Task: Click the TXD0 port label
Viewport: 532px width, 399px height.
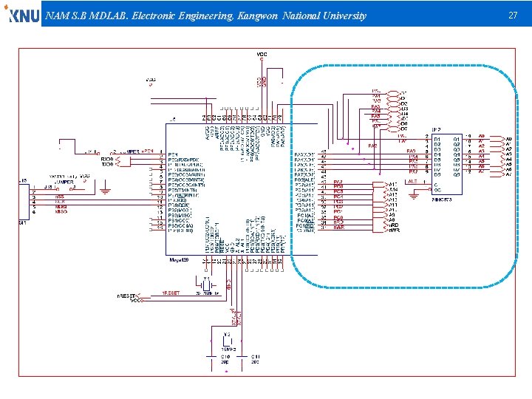Action: (107, 164)
